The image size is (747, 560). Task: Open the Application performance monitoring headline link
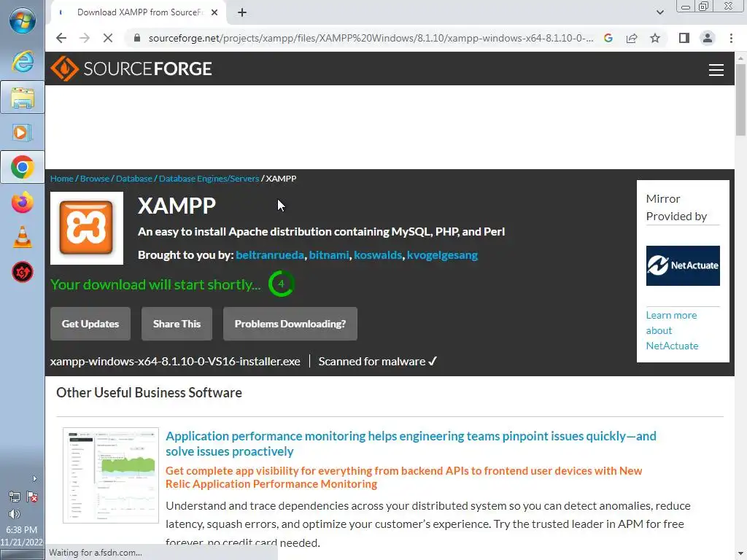(411, 443)
